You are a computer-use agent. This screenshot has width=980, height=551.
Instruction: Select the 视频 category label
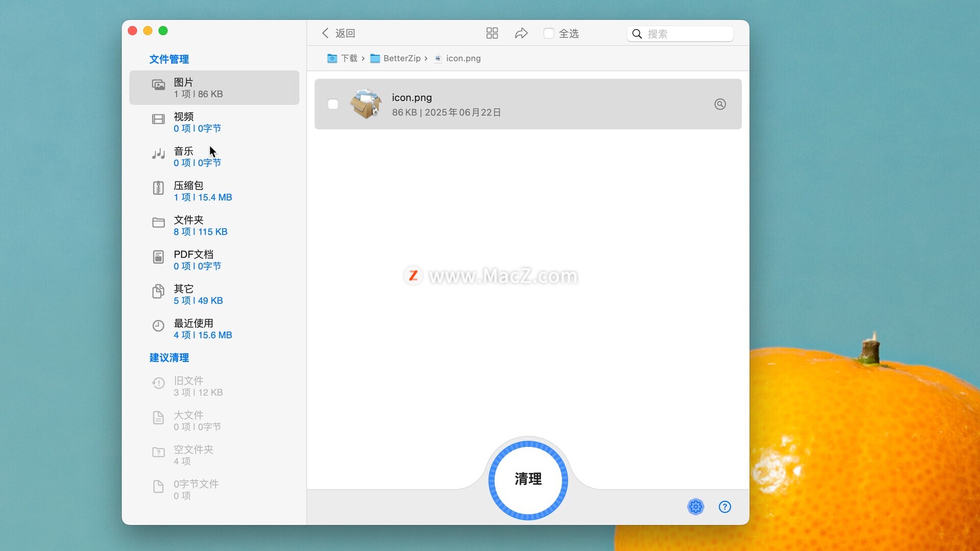tap(183, 116)
